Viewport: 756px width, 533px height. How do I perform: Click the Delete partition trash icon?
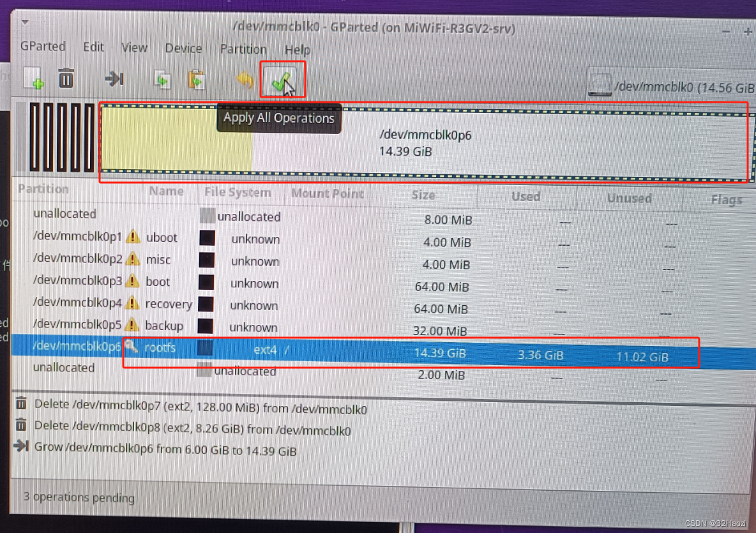point(66,79)
